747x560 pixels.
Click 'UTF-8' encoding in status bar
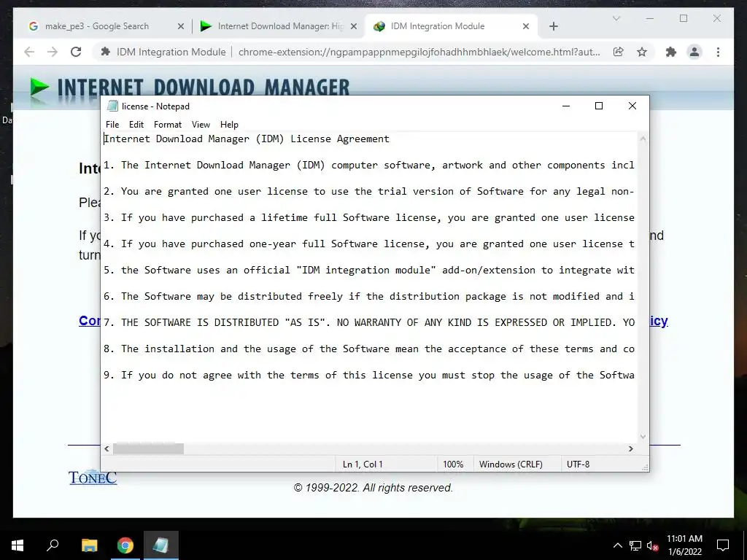[x=578, y=464]
